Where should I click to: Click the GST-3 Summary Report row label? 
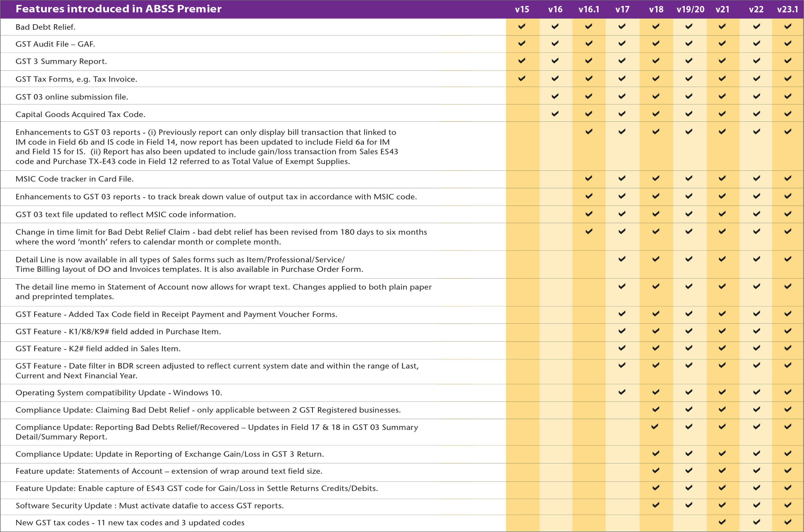tap(60, 61)
